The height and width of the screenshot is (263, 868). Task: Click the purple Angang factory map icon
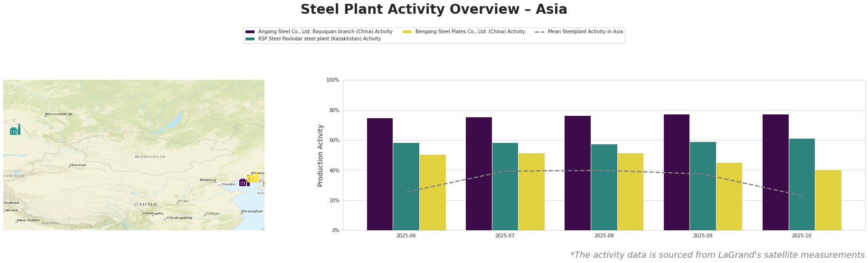pos(244,182)
